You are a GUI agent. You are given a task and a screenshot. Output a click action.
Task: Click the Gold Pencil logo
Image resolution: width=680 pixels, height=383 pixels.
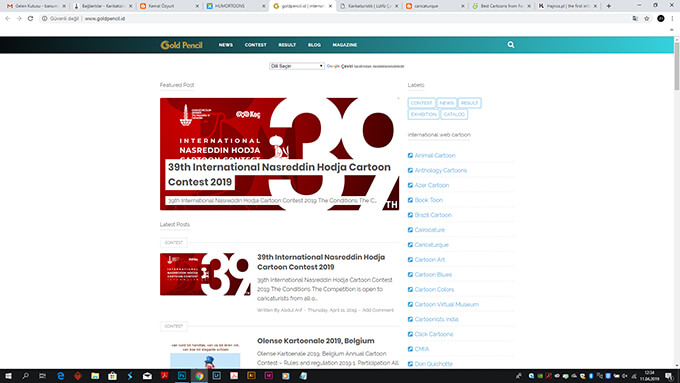pyautogui.click(x=181, y=45)
